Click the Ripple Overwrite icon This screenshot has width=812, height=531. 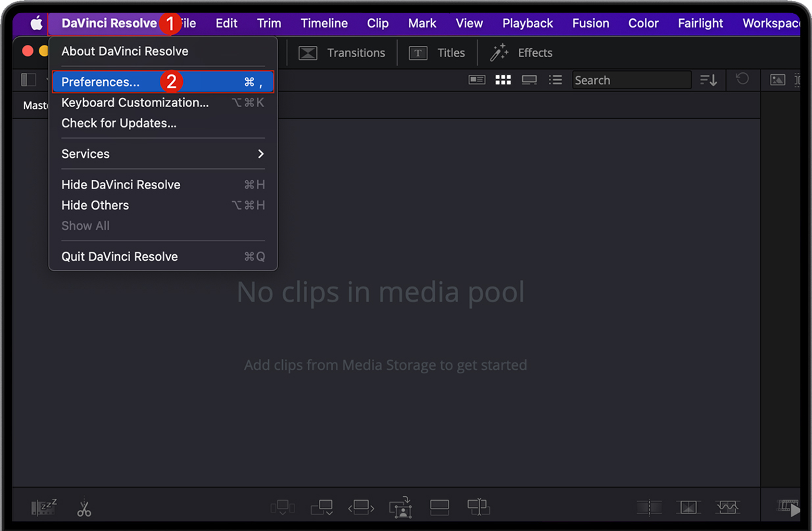361,507
